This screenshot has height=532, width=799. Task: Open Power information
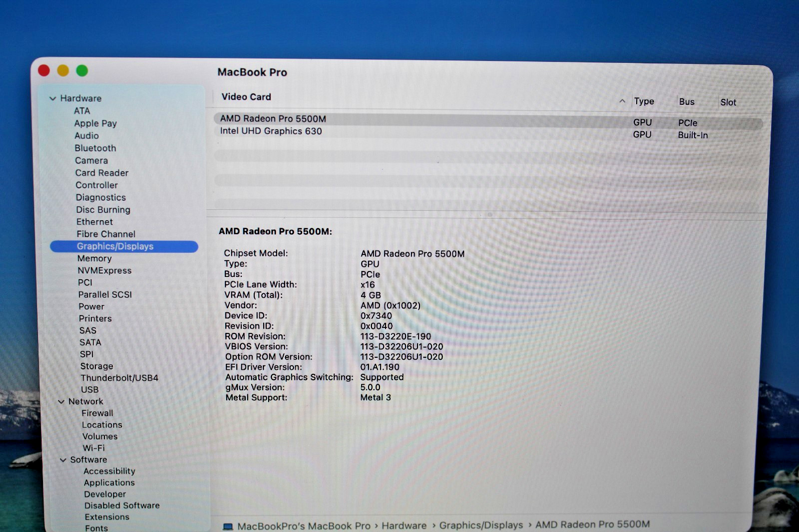pos(91,306)
